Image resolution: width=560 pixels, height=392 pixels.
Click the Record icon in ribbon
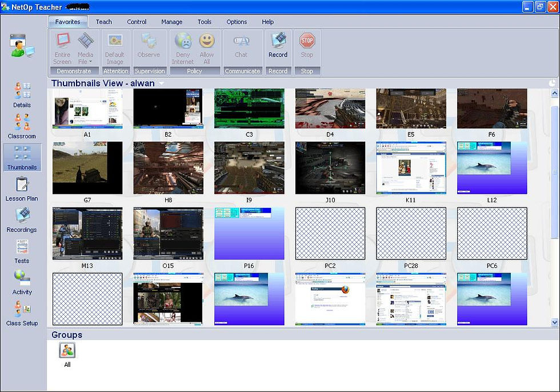point(278,45)
